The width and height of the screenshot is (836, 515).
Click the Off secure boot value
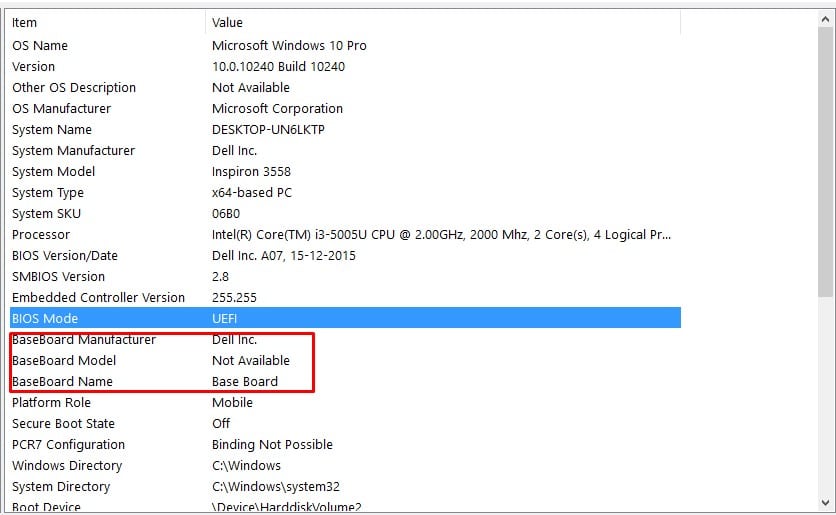221,424
